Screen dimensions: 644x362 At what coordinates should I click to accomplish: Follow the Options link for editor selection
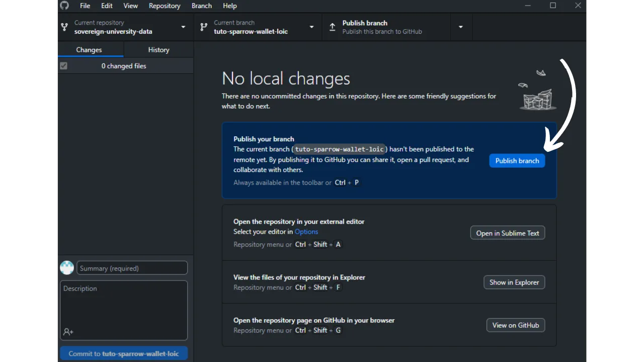[x=306, y=232]
